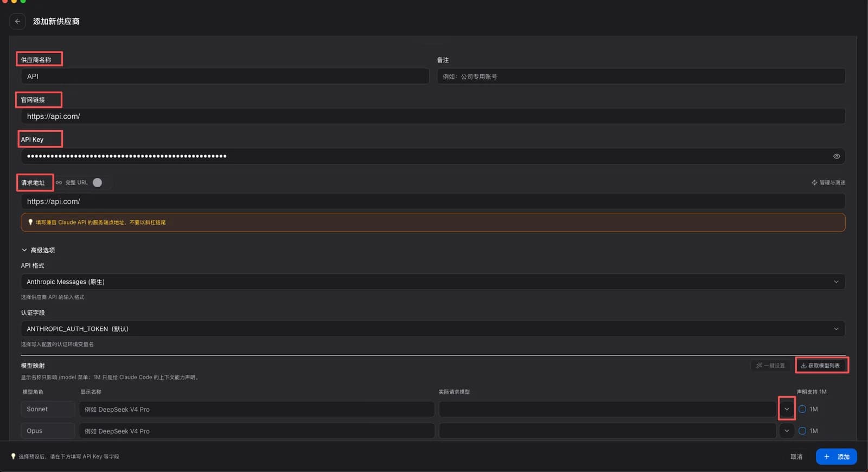The width and height of the screenshot is (868, 472).
Task: Click the Sonnet 显示名称 field
Action: tap(257, 409)
